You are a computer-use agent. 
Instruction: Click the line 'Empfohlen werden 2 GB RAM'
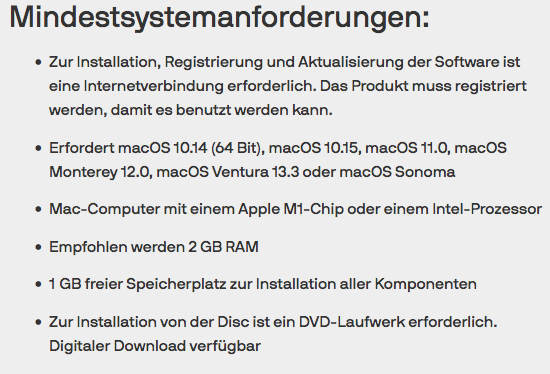click(154, 247)
